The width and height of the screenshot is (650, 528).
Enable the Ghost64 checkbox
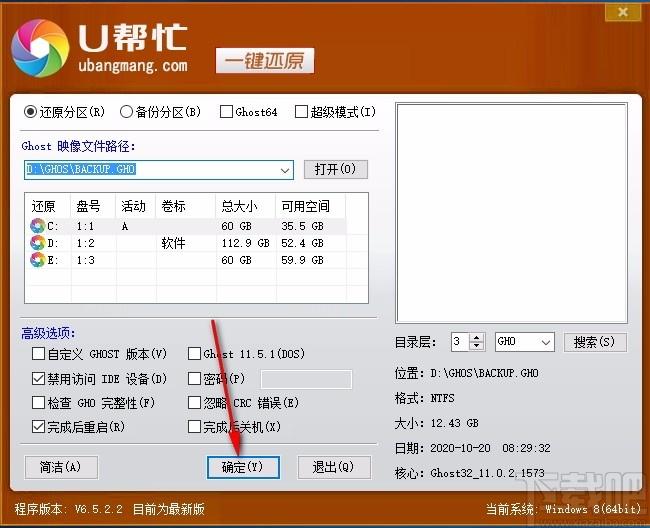(226, 111)
